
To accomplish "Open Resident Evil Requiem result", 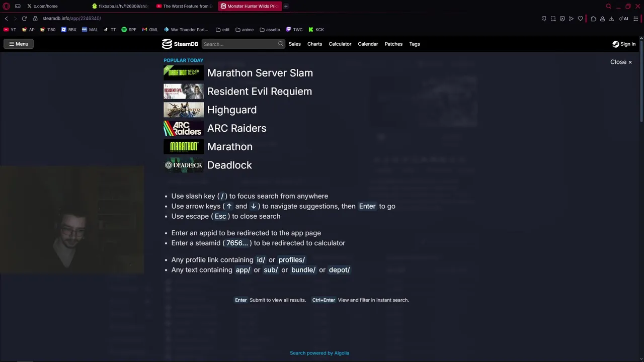I will pos(260,92).
